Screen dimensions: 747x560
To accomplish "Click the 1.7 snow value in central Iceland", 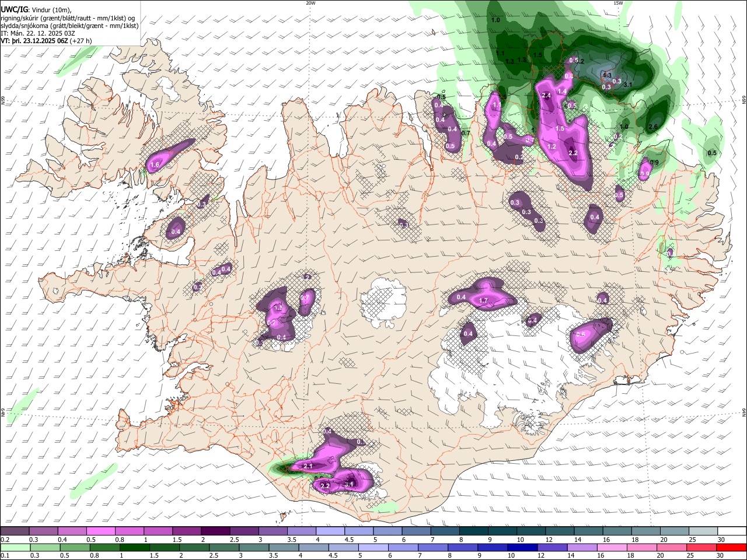I will [483, 301].
